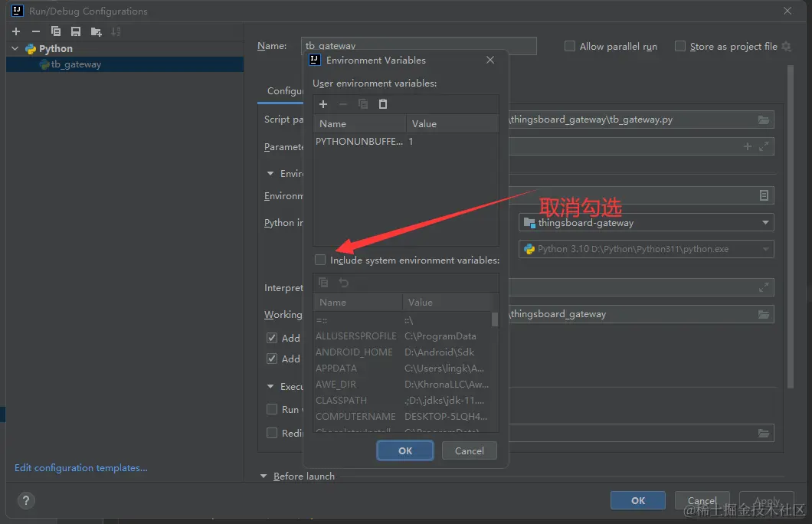Open help with question mark button
This screenshot has width=812, height=524.
(x=26, y=500)
